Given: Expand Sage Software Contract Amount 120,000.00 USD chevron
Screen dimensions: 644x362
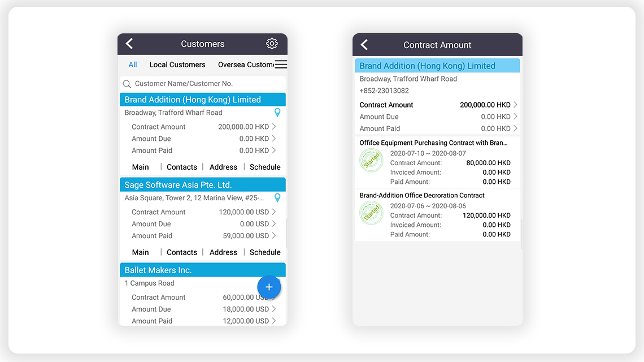Looking at the screenshot, I should click(274, 212).
